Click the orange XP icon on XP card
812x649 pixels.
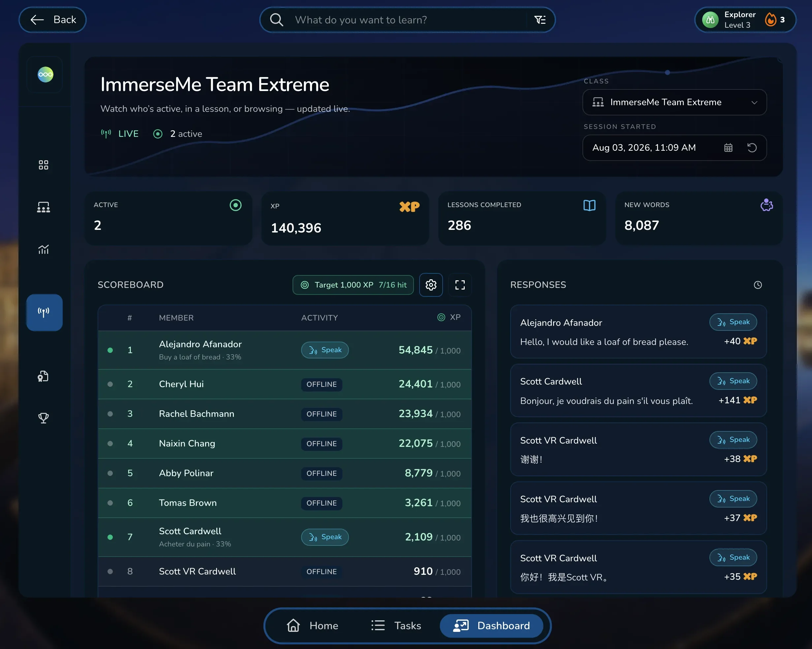[409, 206]
